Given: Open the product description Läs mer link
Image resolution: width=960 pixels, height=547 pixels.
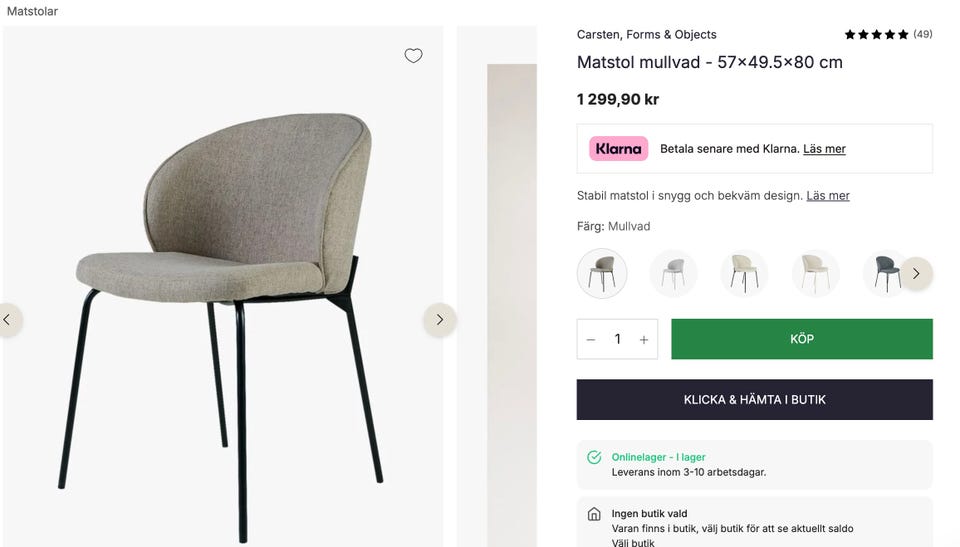Looking at the screenshot, I should pos(828,196).
